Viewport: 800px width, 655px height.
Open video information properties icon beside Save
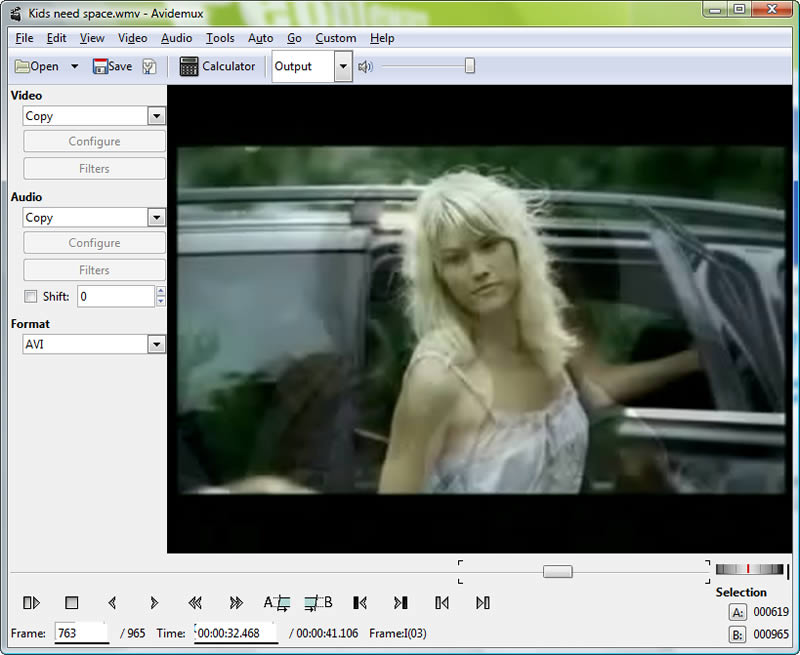point(149,66)
